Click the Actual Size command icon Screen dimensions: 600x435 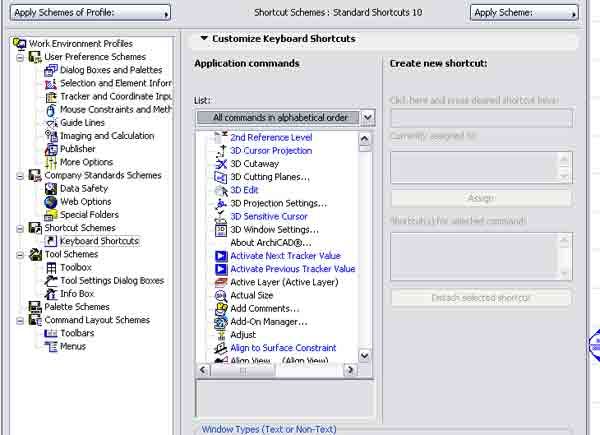(x=221, y=295)
